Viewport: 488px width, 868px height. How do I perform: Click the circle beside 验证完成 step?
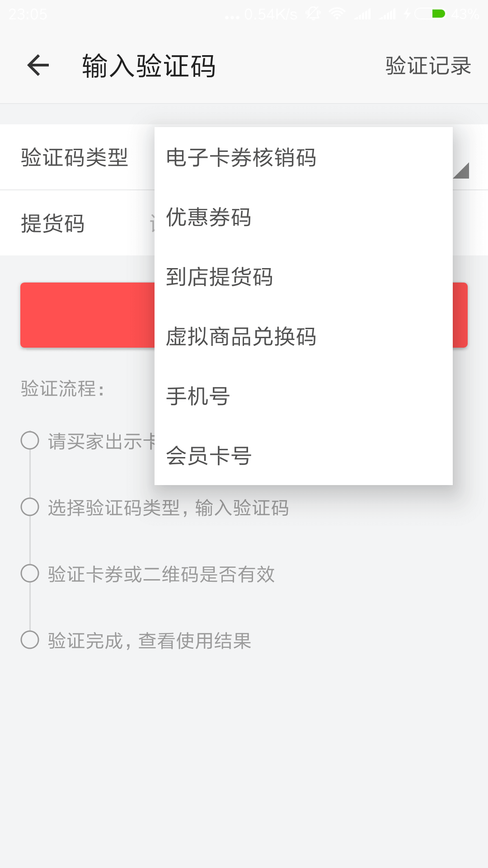[x=30, y=640]
